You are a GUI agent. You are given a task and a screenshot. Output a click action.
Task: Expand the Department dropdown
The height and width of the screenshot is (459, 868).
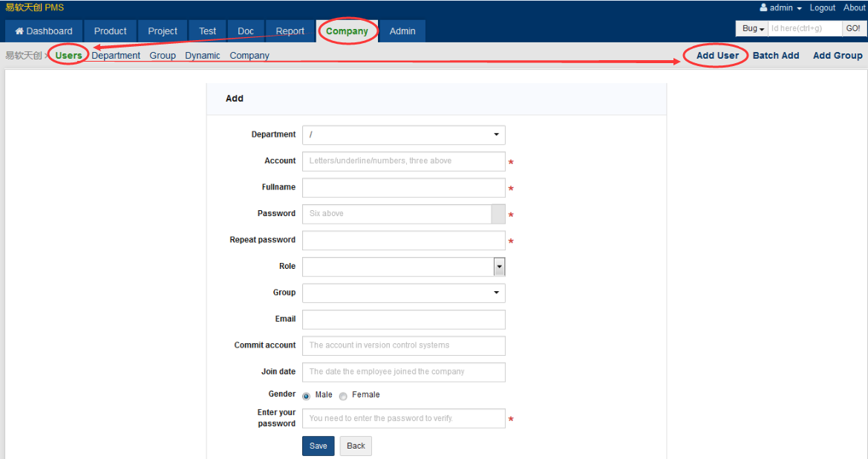[403, 134]
